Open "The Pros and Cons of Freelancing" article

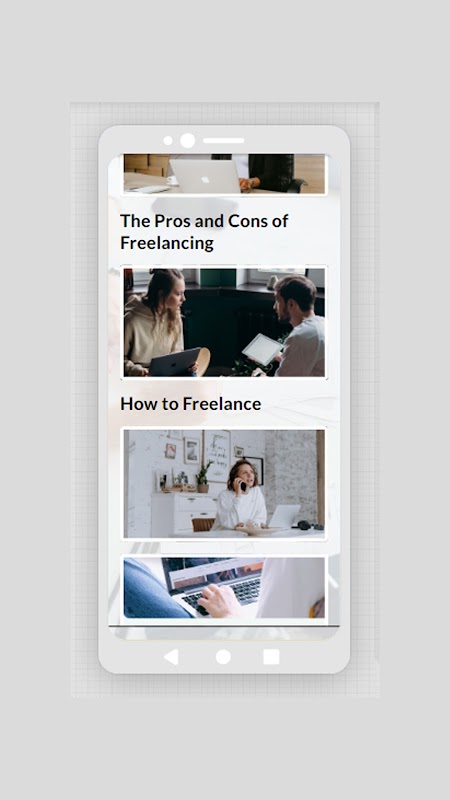tap(204, 232)
